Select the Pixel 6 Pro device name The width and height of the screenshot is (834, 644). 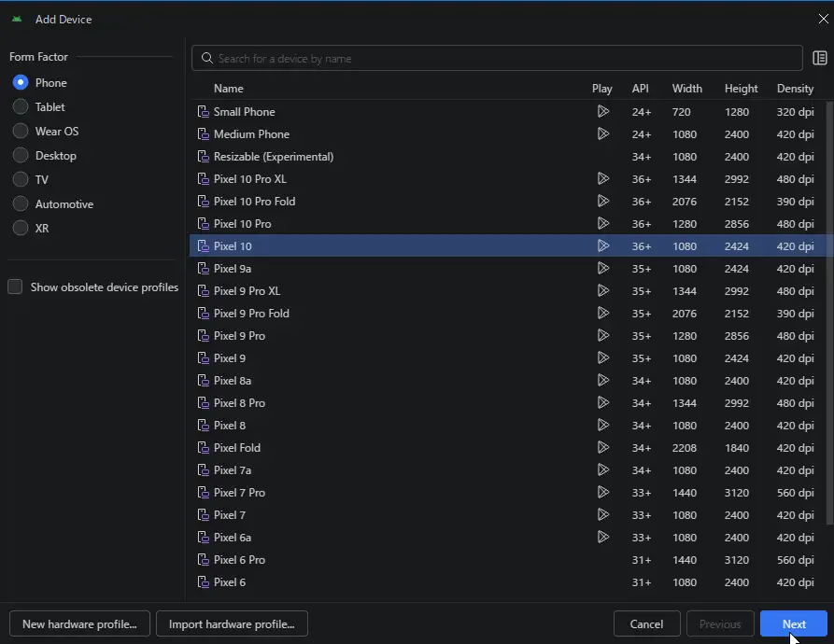coord(239,559)
